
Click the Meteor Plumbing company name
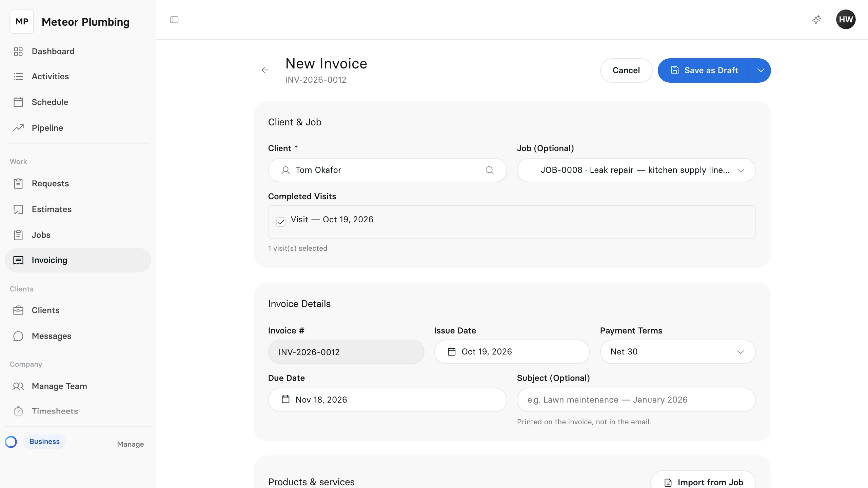click(85, 22)
